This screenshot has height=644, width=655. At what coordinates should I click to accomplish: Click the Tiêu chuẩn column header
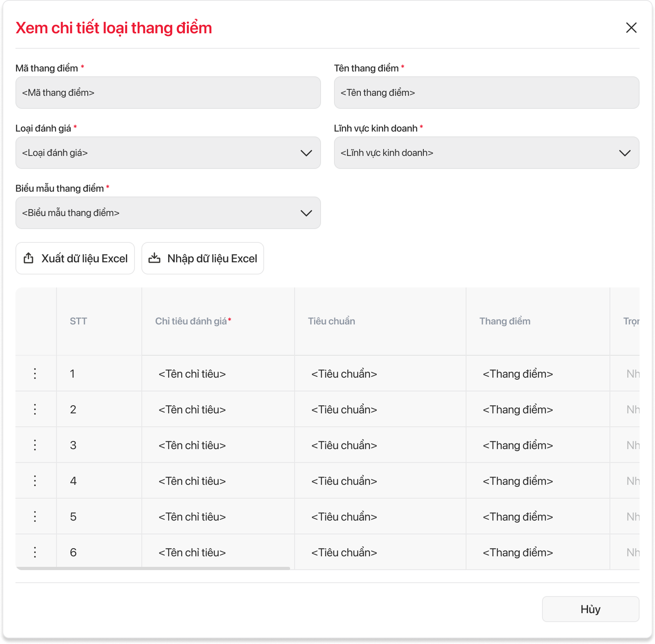click(x=332, y=321)
